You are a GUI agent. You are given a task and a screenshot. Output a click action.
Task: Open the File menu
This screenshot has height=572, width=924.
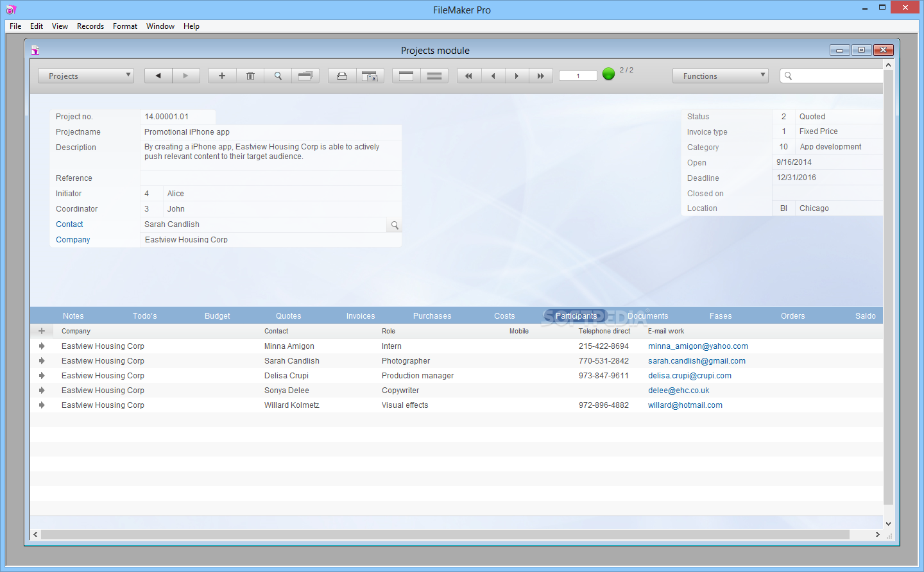(15, 26)
